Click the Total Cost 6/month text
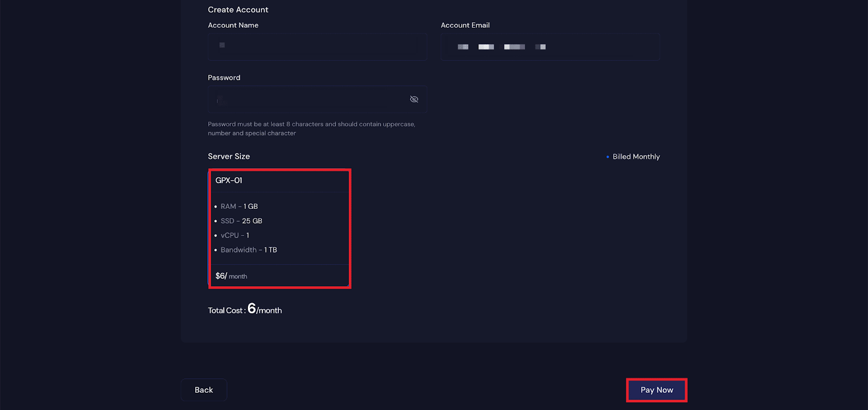The height and width of the screenshot is (410, 868). [245, 310]
